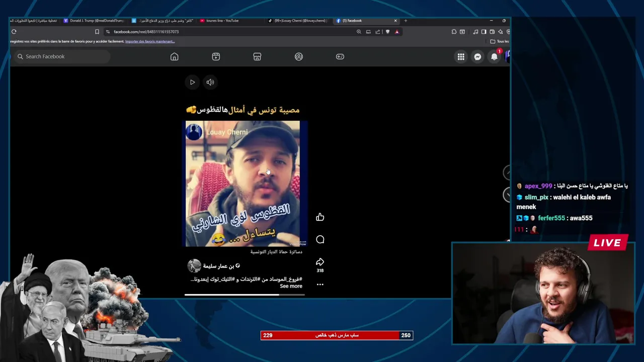Image resolution: width=644 pixels, height=362 pixels.
Task: Click the red donation goal progress bar
Action: [x=337, y=335]
